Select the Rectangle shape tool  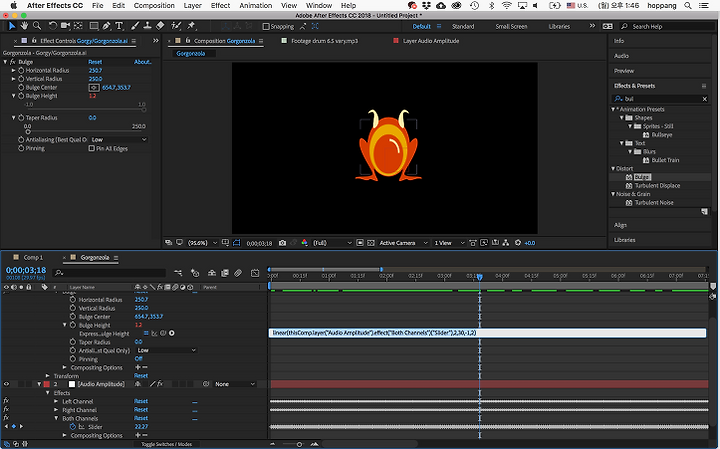click(x=94, y=26)
